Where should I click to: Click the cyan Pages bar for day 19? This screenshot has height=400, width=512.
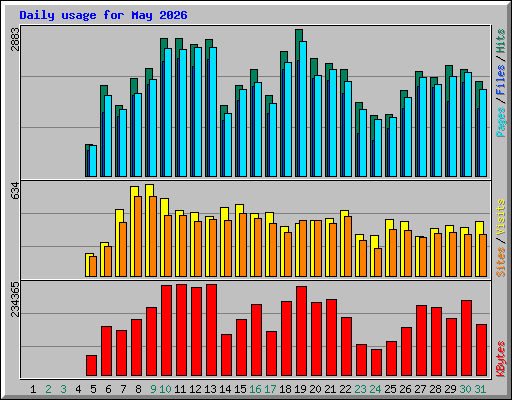[x=303, y=109]
